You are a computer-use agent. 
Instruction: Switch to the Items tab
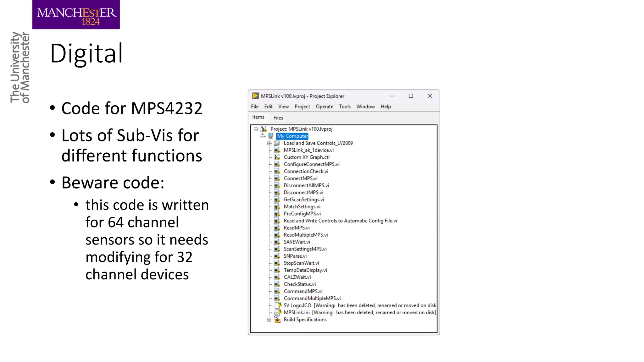(x=258, y=117)
